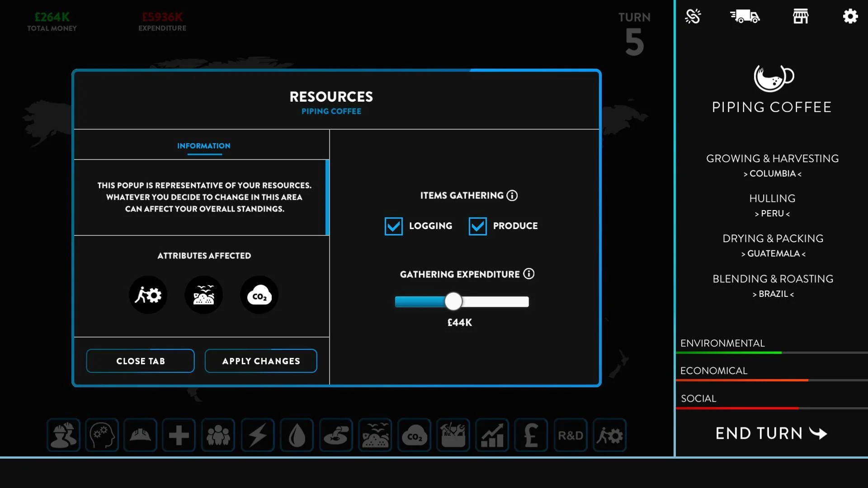Click the CO2 attribute icon under Attributes Affected

coord(259,295)
